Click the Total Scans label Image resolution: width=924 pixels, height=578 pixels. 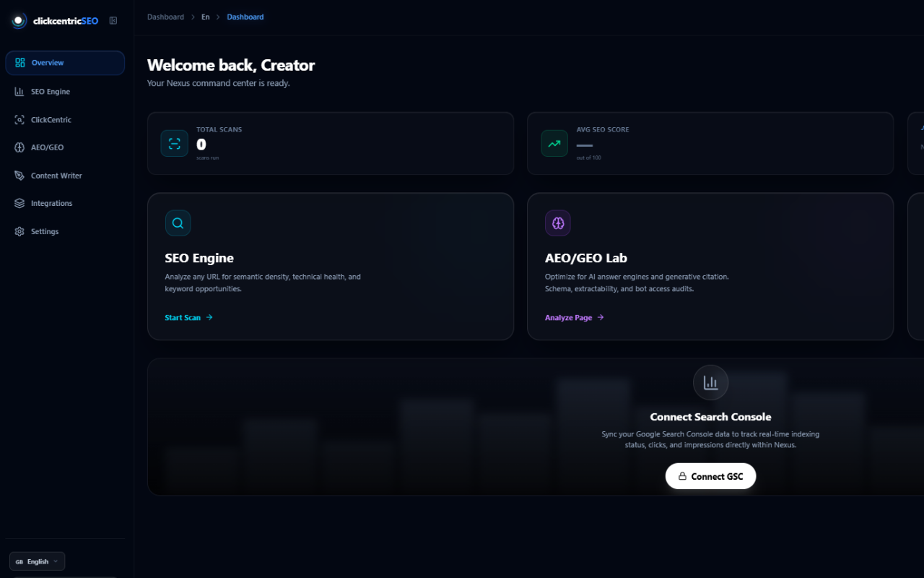219,129
